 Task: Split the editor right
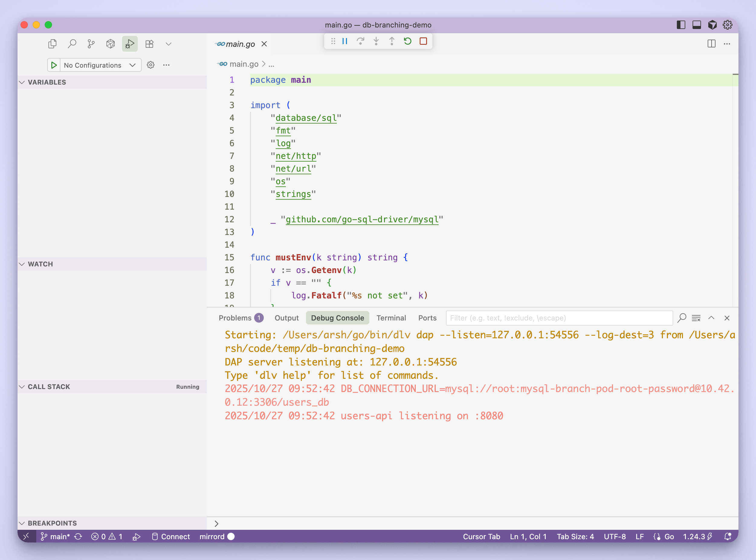[711, 44]
